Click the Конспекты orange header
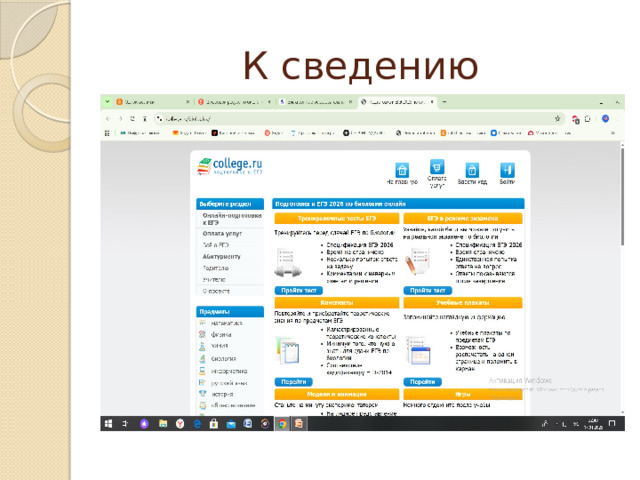This screenshot has width=640, height=480. 337,302
